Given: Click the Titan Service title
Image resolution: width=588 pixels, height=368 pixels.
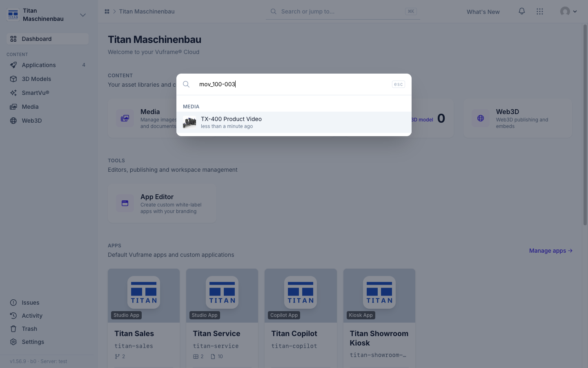Looking at the screenshot, I should coord(217,334).
